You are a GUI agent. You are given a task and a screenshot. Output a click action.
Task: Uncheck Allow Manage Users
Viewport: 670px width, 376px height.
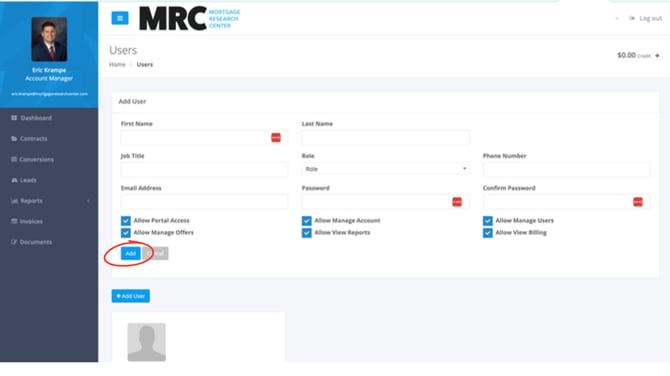click(488, 220)
